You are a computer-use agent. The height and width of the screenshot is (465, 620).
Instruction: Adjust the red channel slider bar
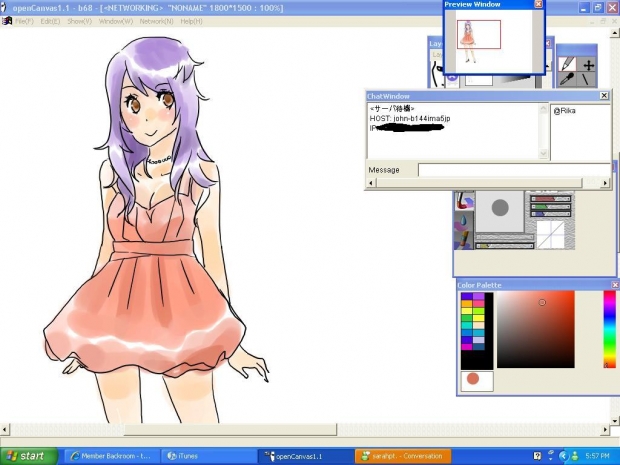click(549, 200)
